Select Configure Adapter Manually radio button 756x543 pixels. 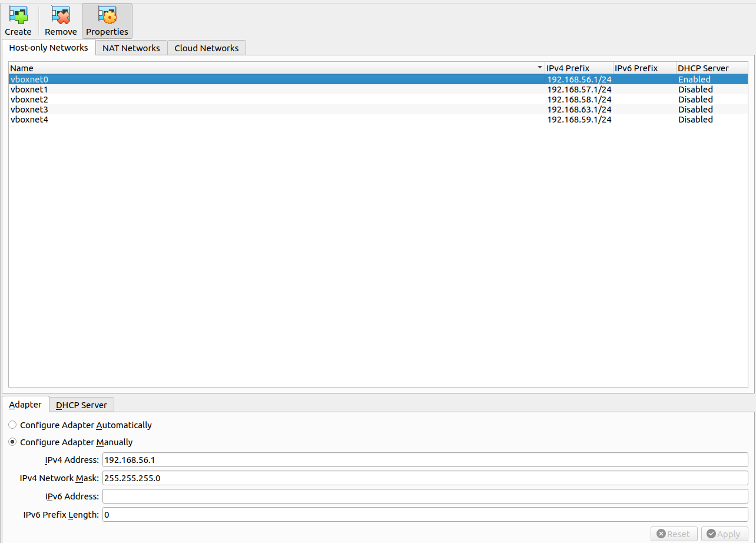(x=12, y=442)
